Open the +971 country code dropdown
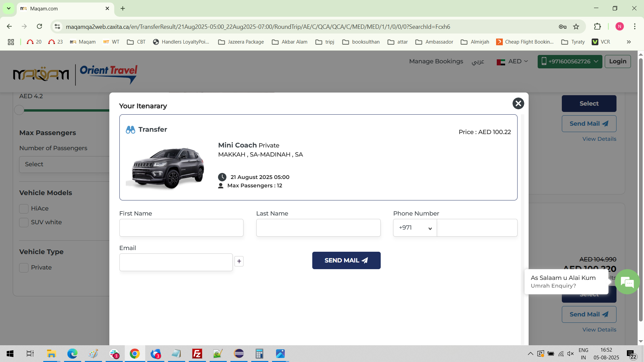The width and height of the screenshot is (644, 362). tap(415, 228)
